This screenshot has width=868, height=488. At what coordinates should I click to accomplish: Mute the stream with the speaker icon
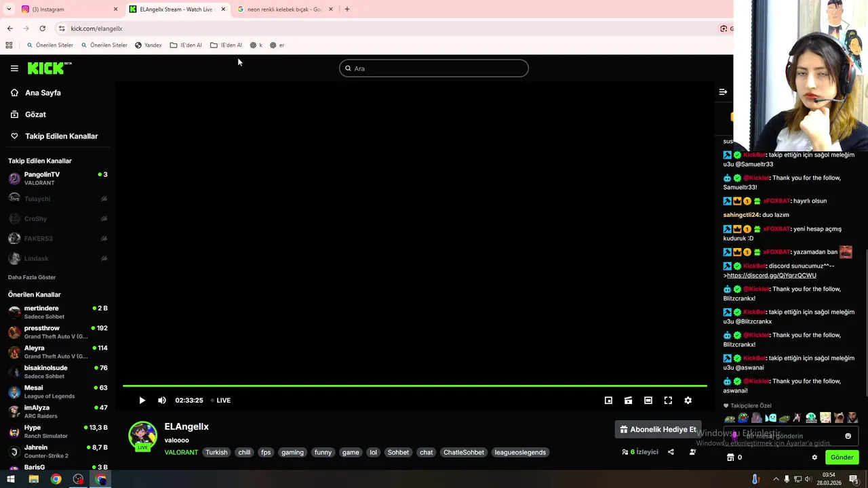coord(162,401)
